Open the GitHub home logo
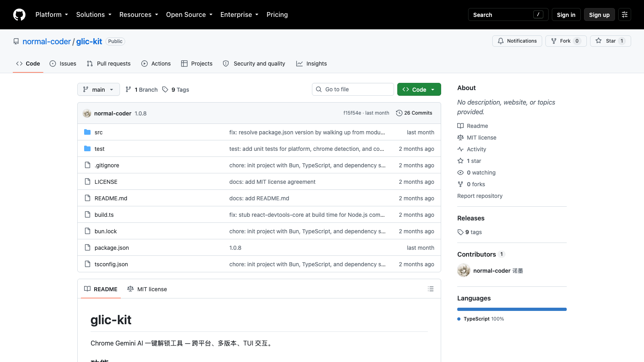Image resolution: width=644 pixels, height=362 pixels. (19, 14)
